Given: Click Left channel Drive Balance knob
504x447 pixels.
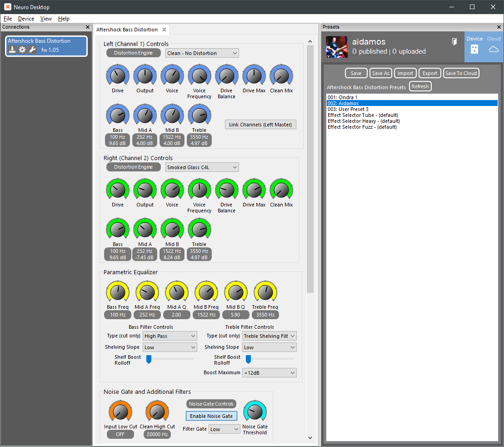Looking at the screenshot, I should point(227,76).
